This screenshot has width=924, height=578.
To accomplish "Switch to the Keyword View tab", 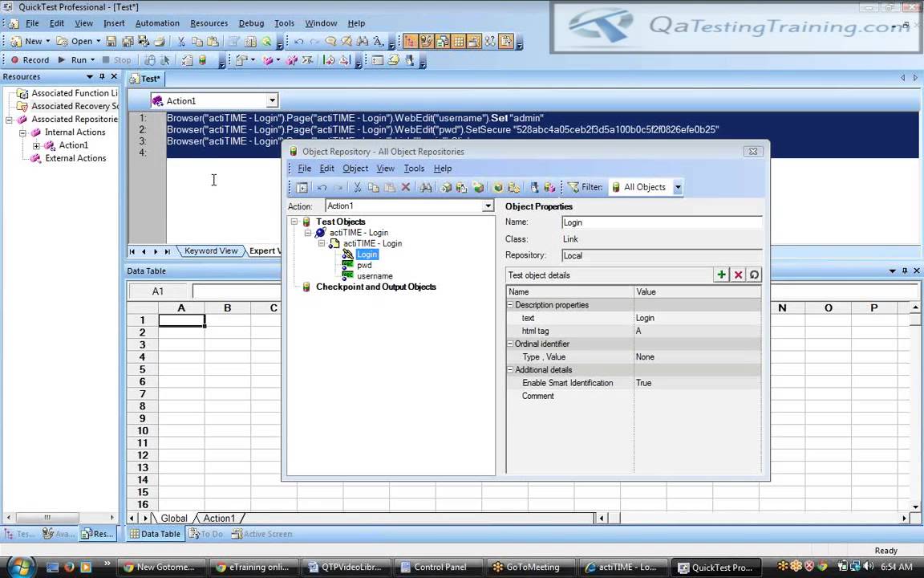I will click(x=210, y=250).
